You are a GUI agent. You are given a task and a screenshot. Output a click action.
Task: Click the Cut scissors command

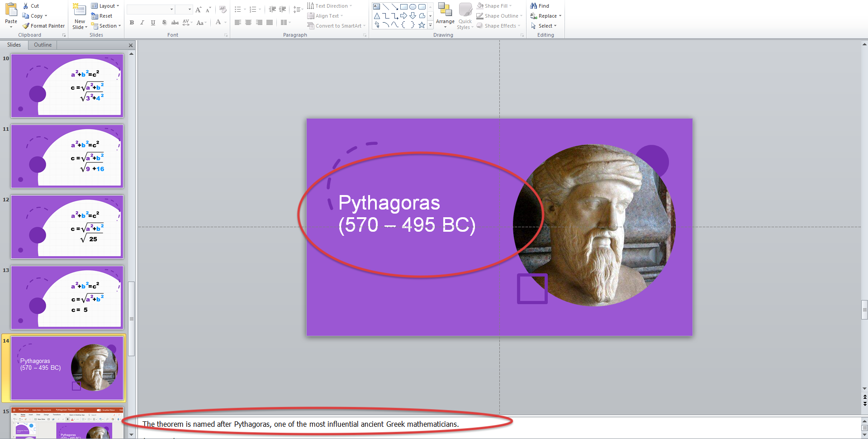pyautogui.click(x=31, y=6)
